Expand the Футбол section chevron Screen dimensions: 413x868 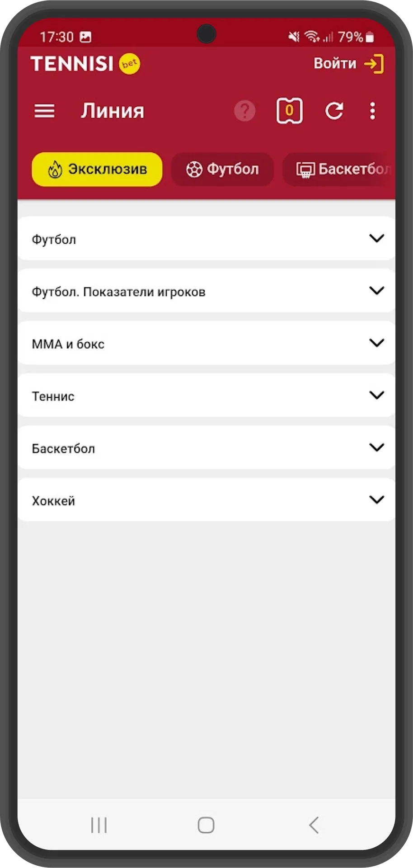376,238
